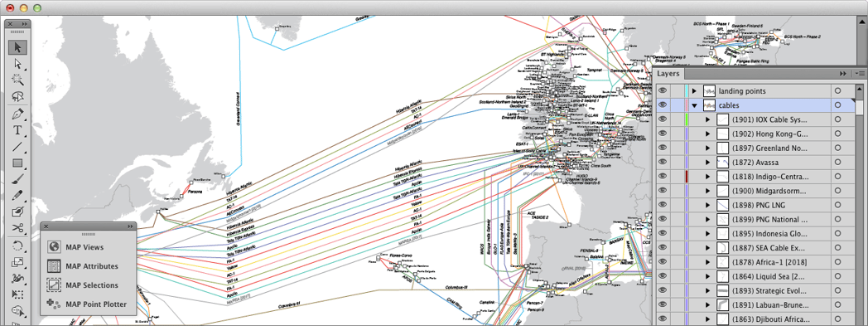Hide the landing points layer
Screen dimensions: 868x326
[663, 90]
